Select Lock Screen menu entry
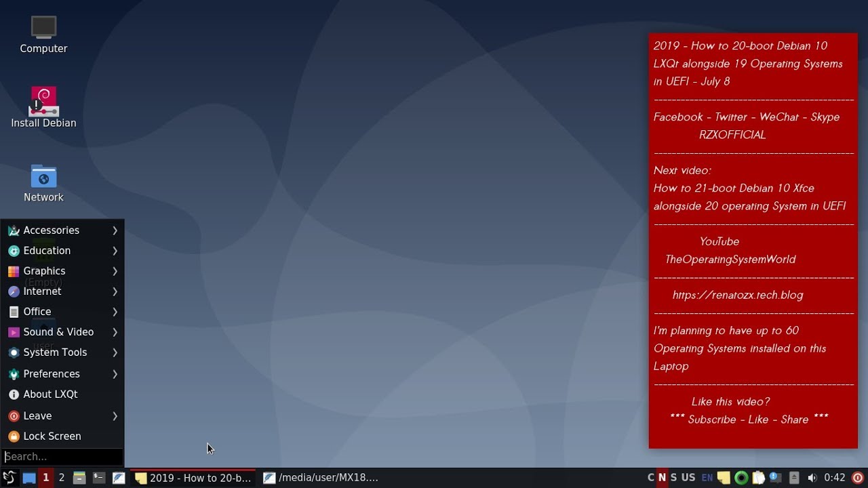 click(x=62, y=436)
